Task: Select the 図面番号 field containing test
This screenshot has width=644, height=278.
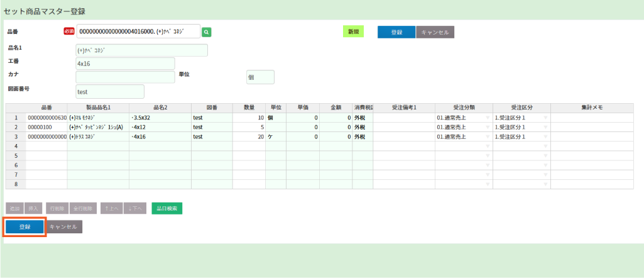Action: (109, 91)
